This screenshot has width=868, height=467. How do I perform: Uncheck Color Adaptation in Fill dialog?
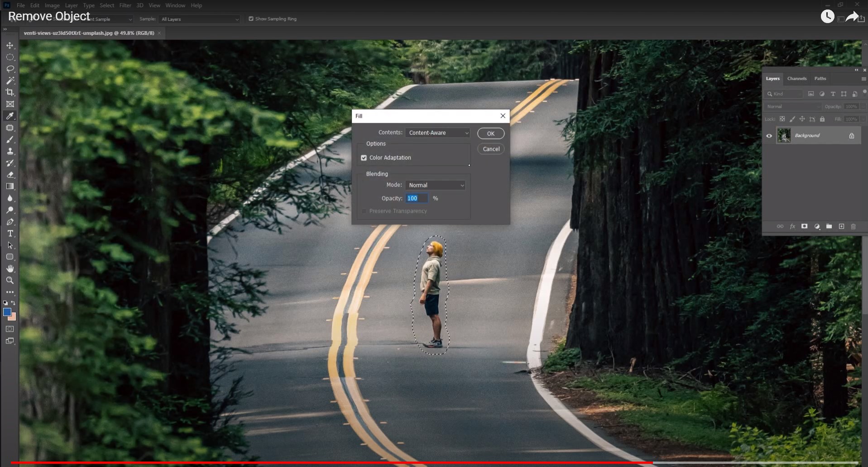[364, 158]
